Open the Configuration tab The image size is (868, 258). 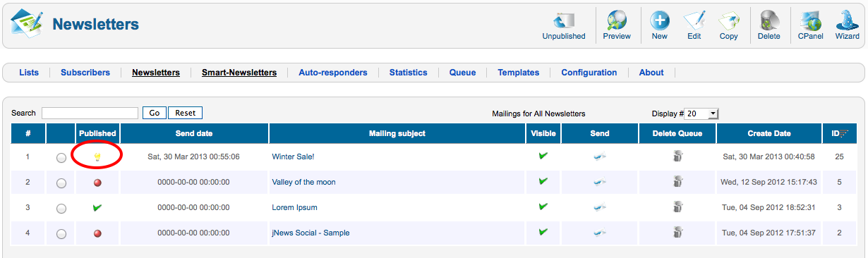(x=589, y=73)
